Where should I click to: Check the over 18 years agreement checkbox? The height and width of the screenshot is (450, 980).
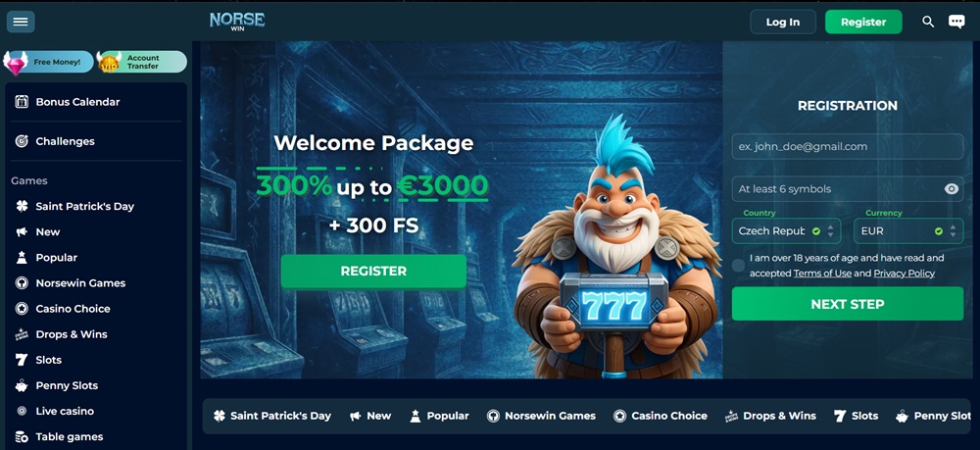point(739,266)
